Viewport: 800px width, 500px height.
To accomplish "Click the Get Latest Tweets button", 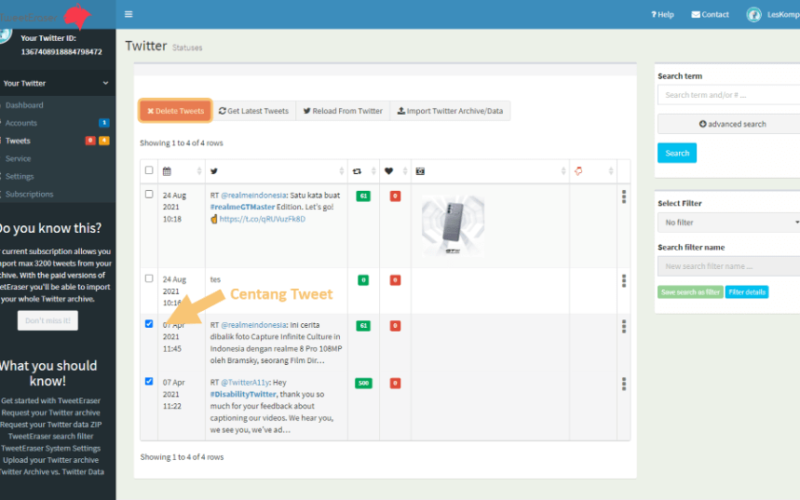I will click(x=254, y=111).
